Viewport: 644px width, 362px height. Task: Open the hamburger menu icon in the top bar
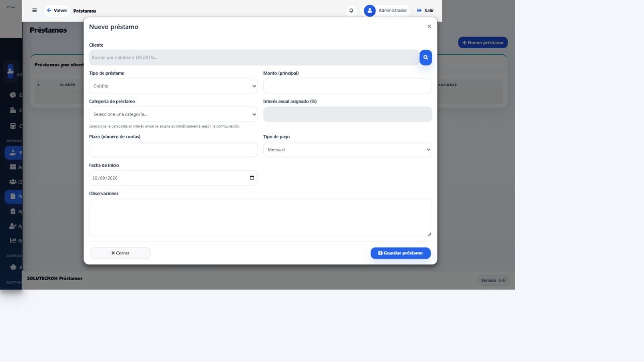coord(34,11)
